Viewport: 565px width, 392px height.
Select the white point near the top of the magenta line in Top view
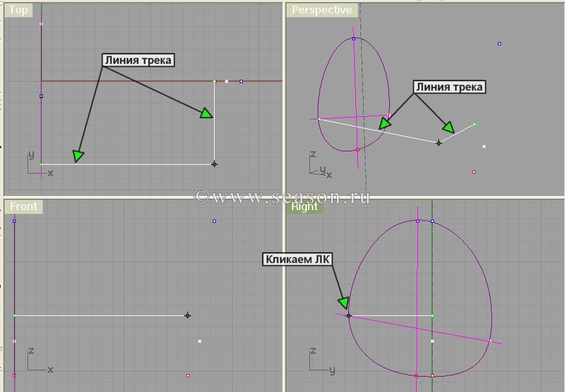pos(41,24)
